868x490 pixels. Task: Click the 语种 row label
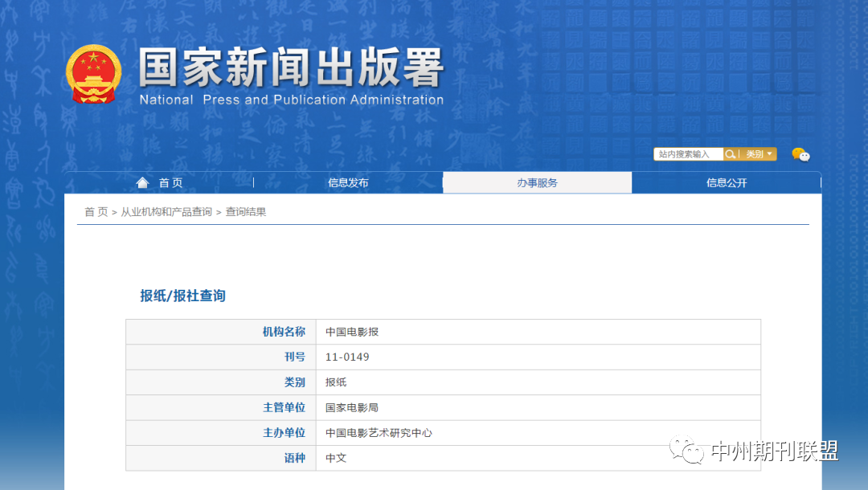295,458
